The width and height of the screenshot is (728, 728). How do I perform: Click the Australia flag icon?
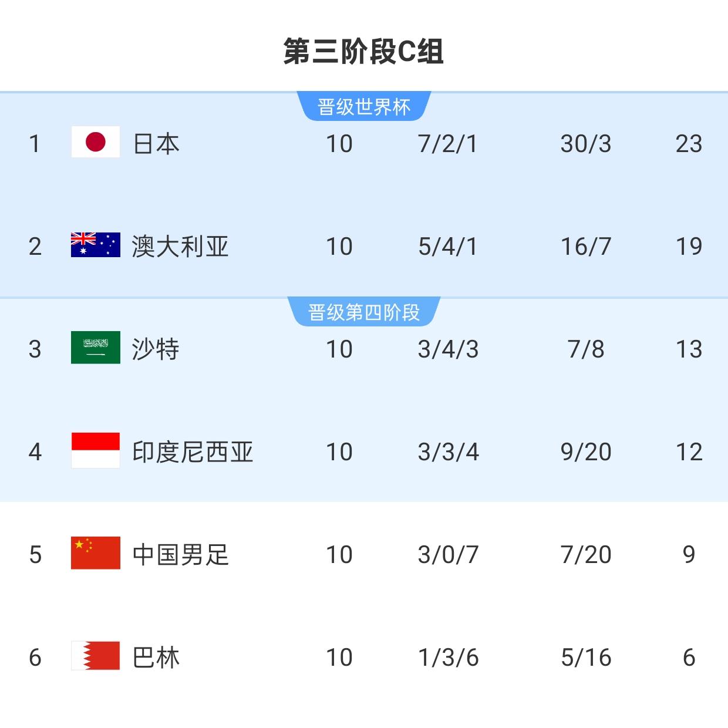coord(96,245)
